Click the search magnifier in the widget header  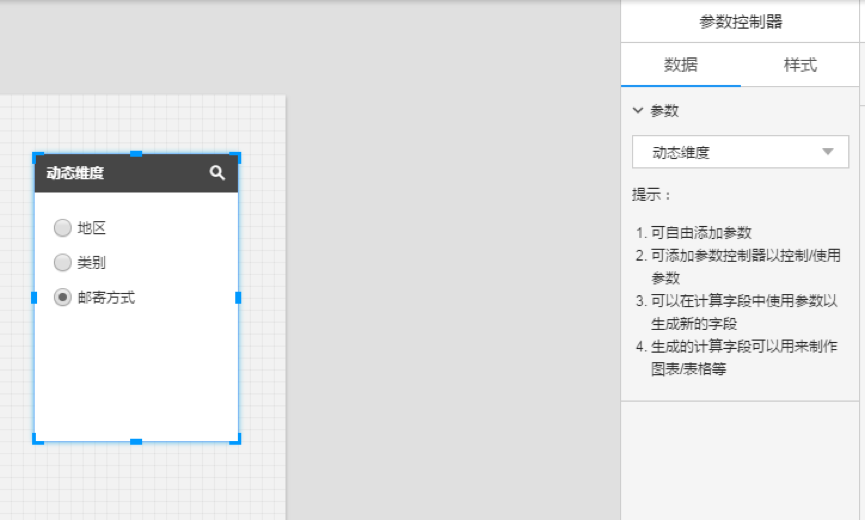(x=217, y=173)
